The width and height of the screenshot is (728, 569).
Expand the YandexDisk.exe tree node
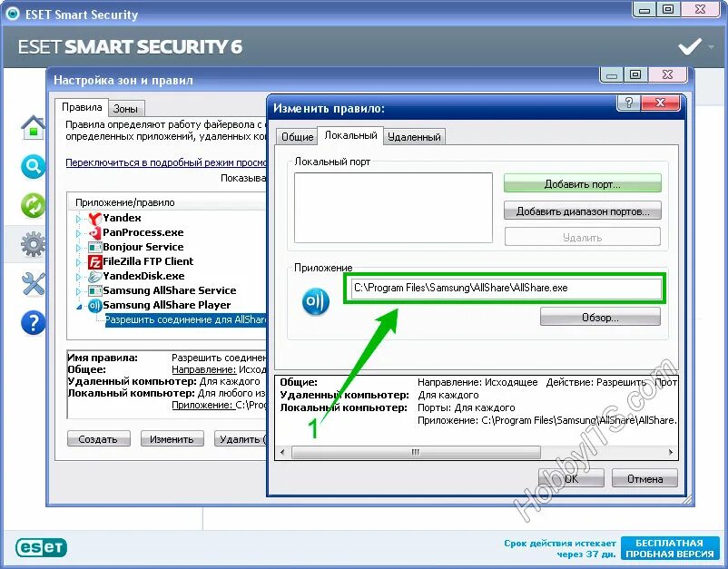78,277
